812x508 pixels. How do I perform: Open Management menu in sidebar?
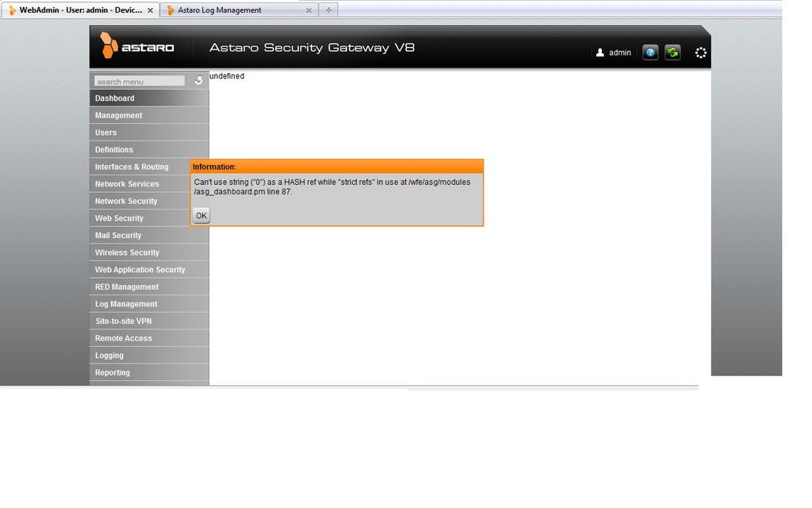point(149,115)
